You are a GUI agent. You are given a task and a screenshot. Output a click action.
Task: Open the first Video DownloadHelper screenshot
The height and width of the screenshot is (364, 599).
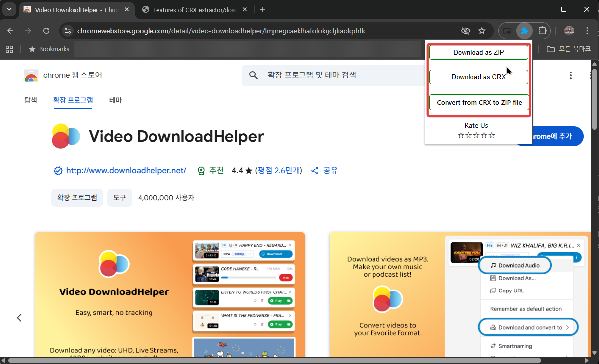170,294
